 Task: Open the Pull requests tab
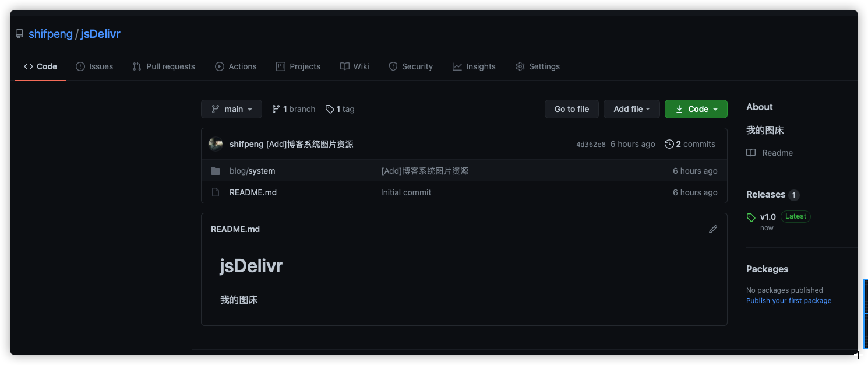pyautogui.click(x=164, y=66)
